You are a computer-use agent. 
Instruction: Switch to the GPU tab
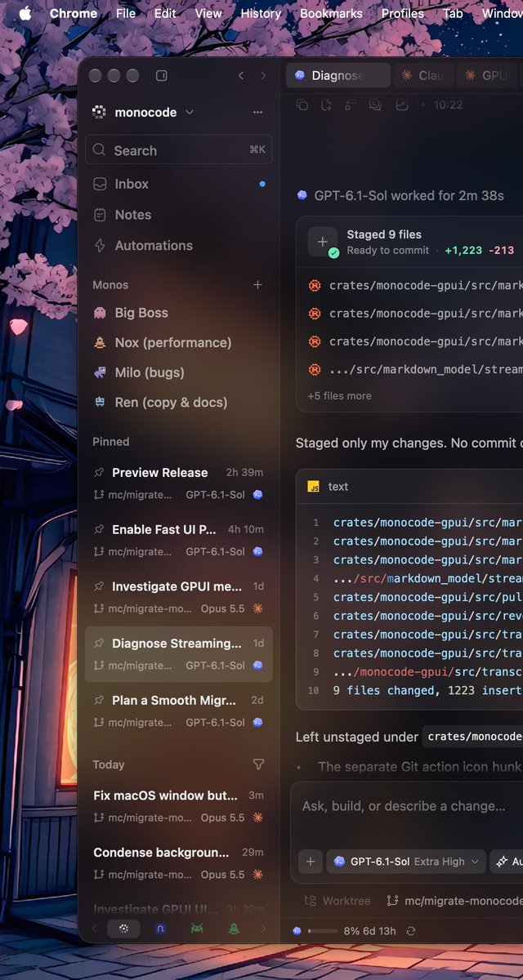click(x=487, y=75)
